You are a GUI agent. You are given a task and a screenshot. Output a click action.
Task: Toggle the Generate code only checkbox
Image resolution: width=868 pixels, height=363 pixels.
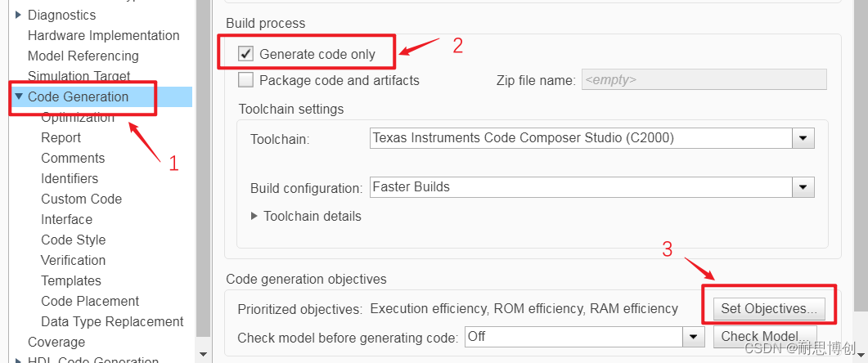[x=245, y=55]
